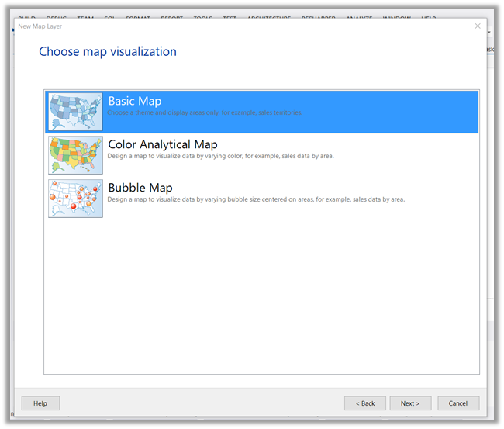504x429 pixels.
Task: Select the "Basic Map" title text
Action: 135,102
